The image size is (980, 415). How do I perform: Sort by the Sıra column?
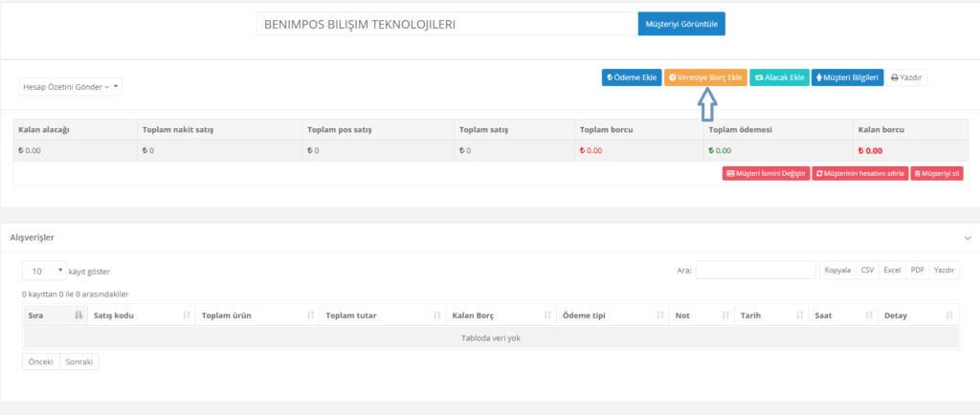(x=56, y=316)
